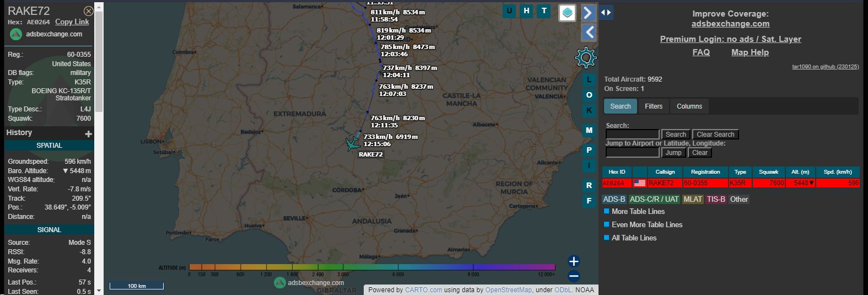Toggle the O map option button
868x295 pixels.
(x=589, y=95)
